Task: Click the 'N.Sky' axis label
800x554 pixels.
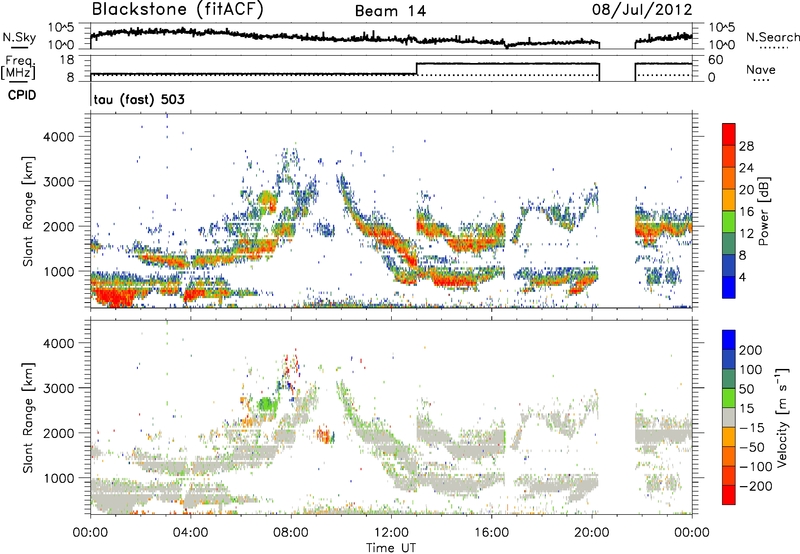Action: tap(19, 37)
